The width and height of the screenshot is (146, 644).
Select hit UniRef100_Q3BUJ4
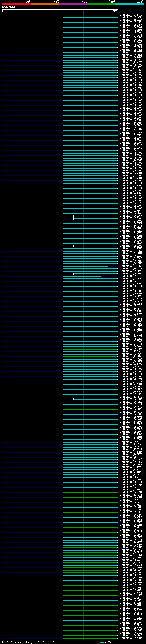[x=131, y=299]
